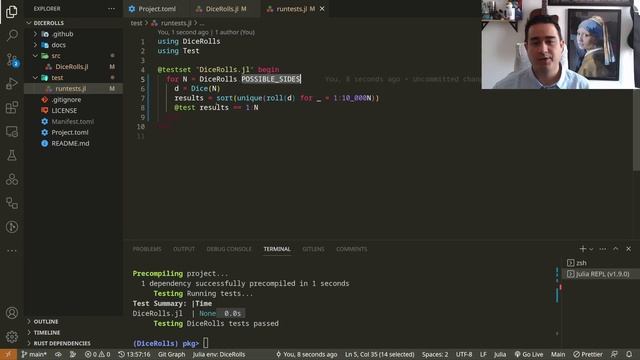This screenshot has height=360, width=640.
Task: Open the Search view in activity bar
Action: [x=12, y=36]
